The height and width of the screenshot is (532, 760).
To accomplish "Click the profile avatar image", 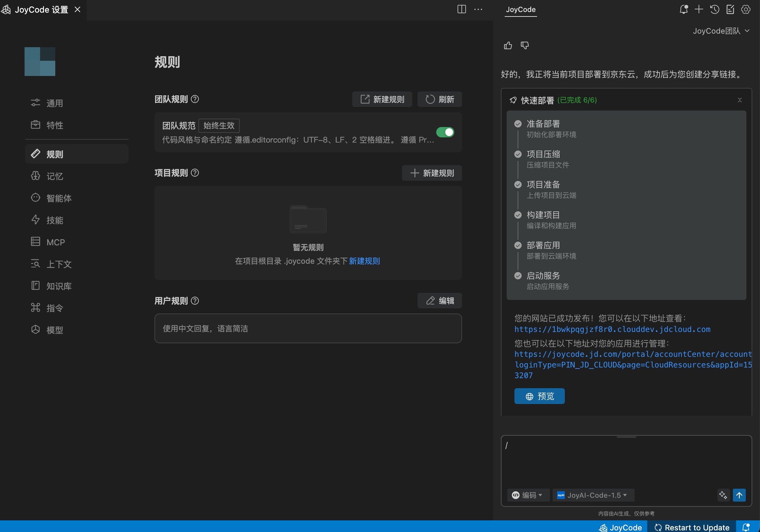I will (40, 62).
